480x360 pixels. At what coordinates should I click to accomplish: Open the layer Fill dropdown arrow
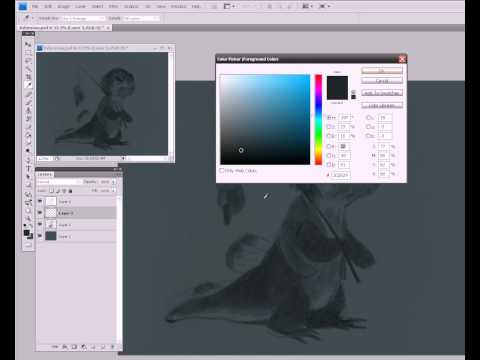[x=114, y=191]
